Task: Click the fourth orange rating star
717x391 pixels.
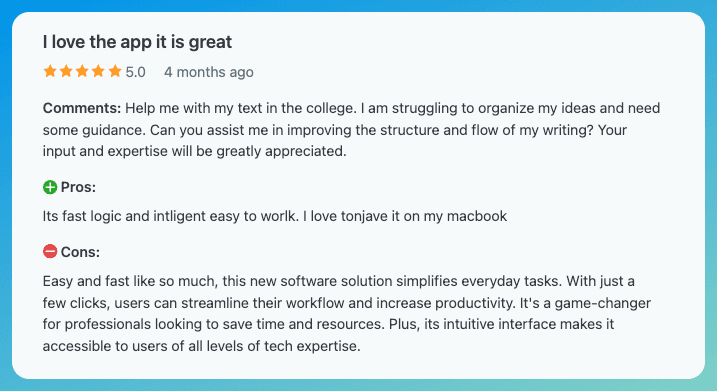Action: (98, 71)
